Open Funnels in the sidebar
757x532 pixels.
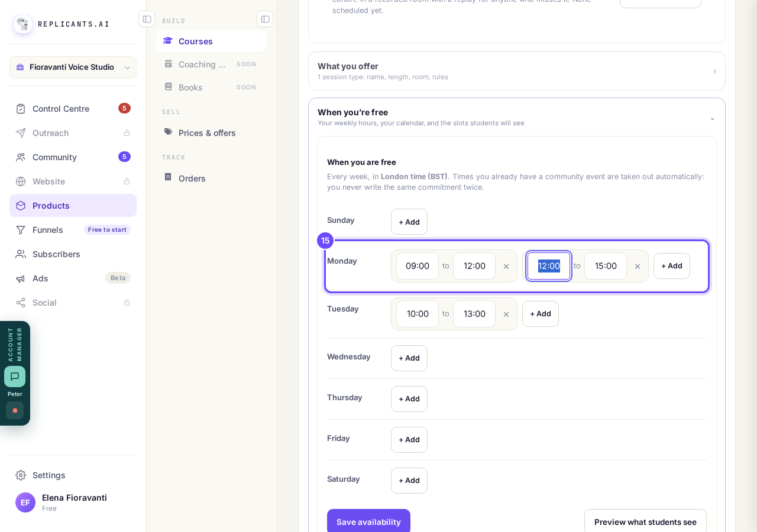(x=73, y=230)
